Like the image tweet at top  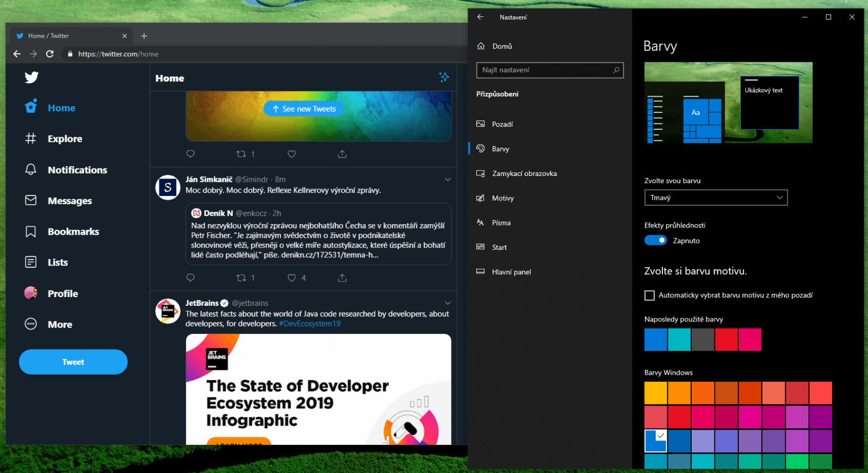click(x=292, y=154)
